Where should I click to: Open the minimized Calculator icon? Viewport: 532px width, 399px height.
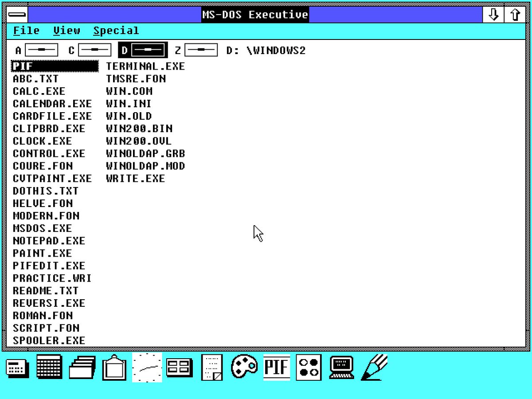click(17, 368)
